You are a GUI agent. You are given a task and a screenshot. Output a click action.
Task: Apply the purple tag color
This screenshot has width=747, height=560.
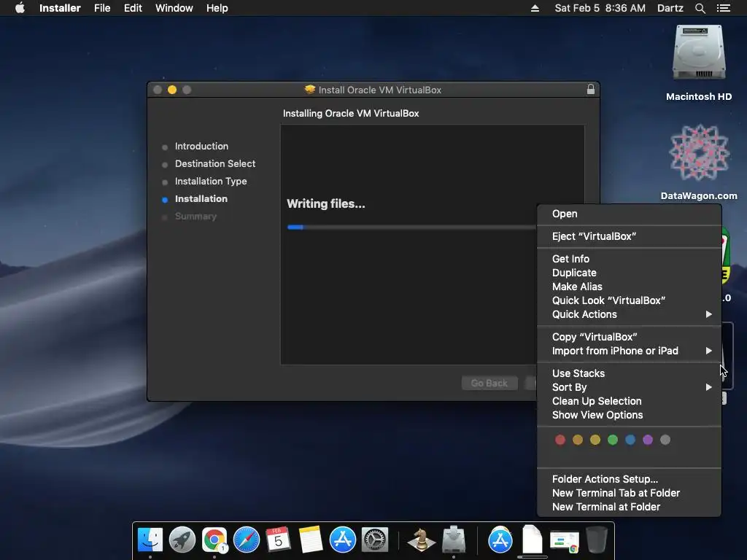click(x=648, y=440)
